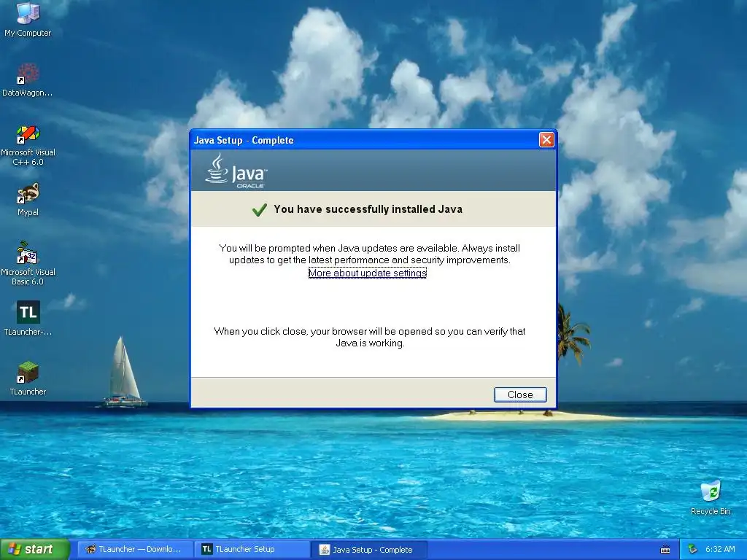Click the Close button in Java Setup
Viewport: 747px width, 560px height.
point(520,394)
